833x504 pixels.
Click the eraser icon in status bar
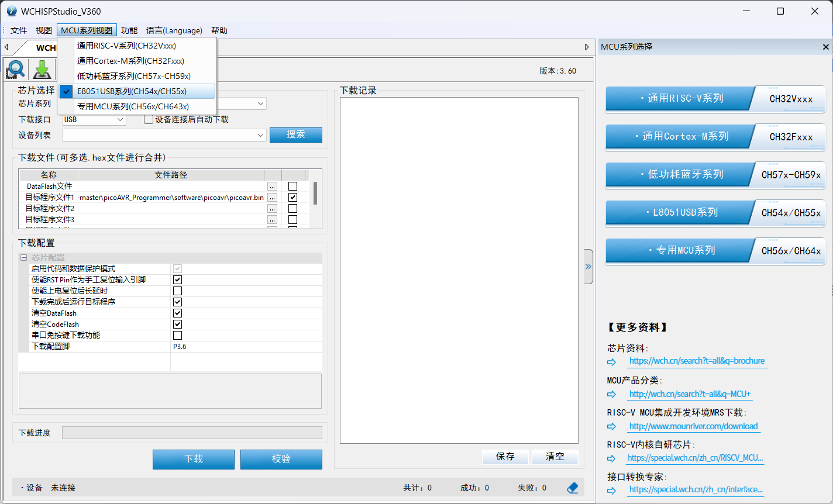[572, 488]
